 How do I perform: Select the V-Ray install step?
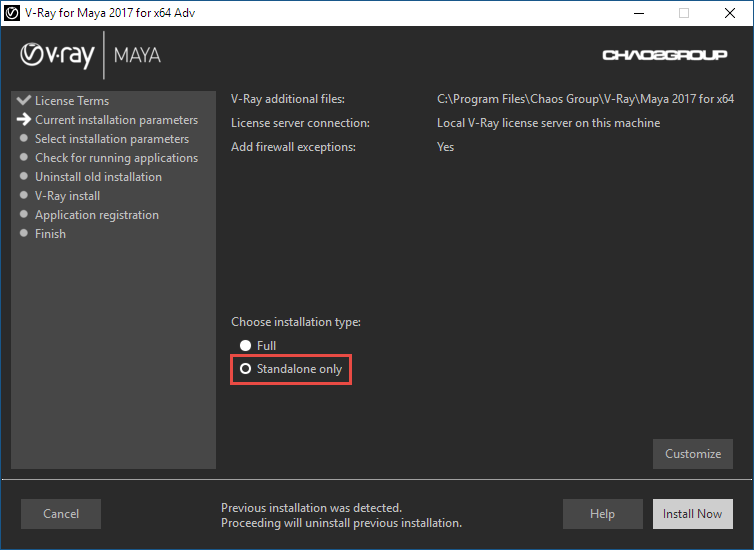coord(68,196)
